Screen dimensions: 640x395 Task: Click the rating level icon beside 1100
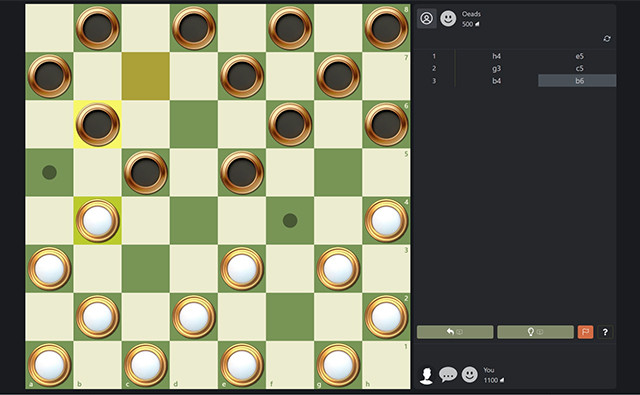point(502,380)
